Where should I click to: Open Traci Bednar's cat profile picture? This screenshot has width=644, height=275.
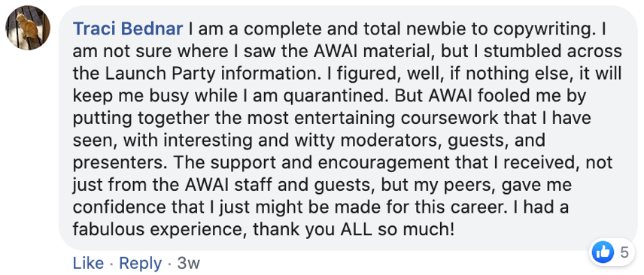click(28, 28)
